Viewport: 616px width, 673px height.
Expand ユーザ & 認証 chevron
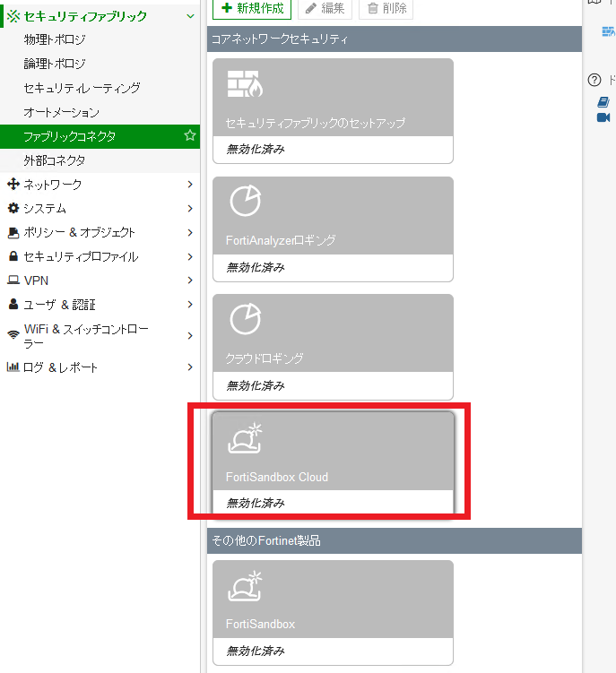(x=190, y=305)
